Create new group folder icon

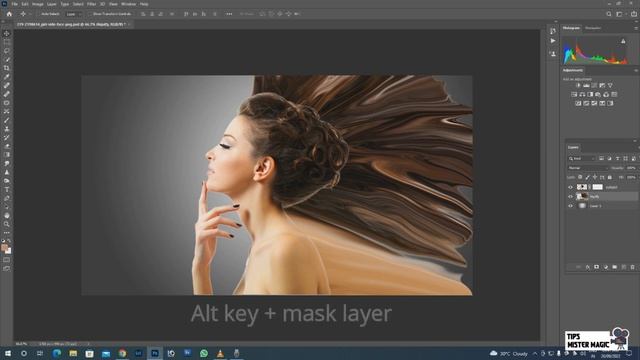(615, 267)
